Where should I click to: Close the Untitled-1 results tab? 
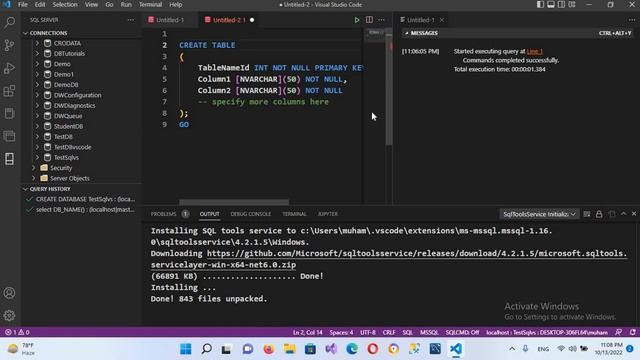tap(442, 20)
